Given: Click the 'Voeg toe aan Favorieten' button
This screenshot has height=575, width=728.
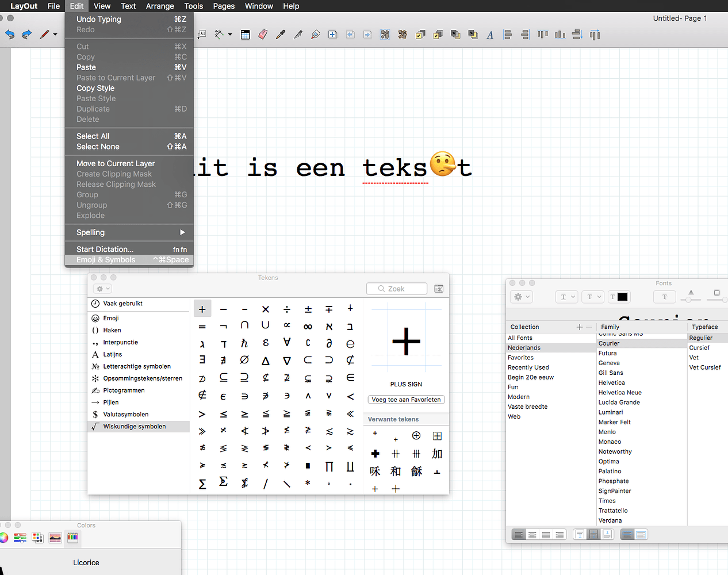Looking at the screenshot, I should click(x=406, y=400).
